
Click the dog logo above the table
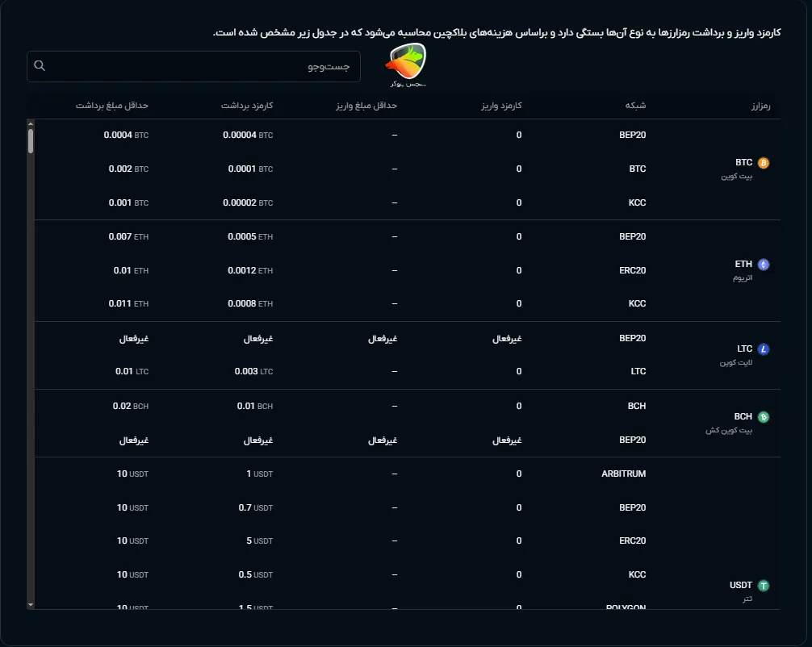point(407,64)
